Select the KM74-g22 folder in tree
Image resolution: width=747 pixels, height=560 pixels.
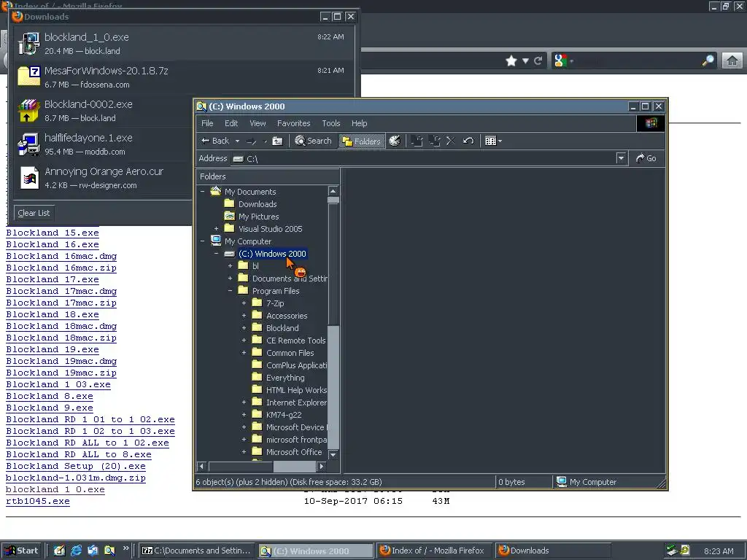tap(284, 414)
